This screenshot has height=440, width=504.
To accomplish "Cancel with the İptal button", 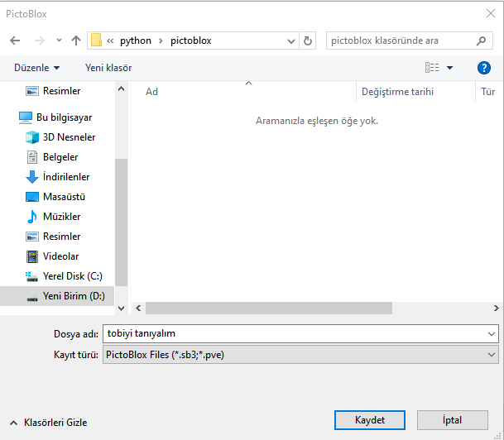I will coord(452,420).
